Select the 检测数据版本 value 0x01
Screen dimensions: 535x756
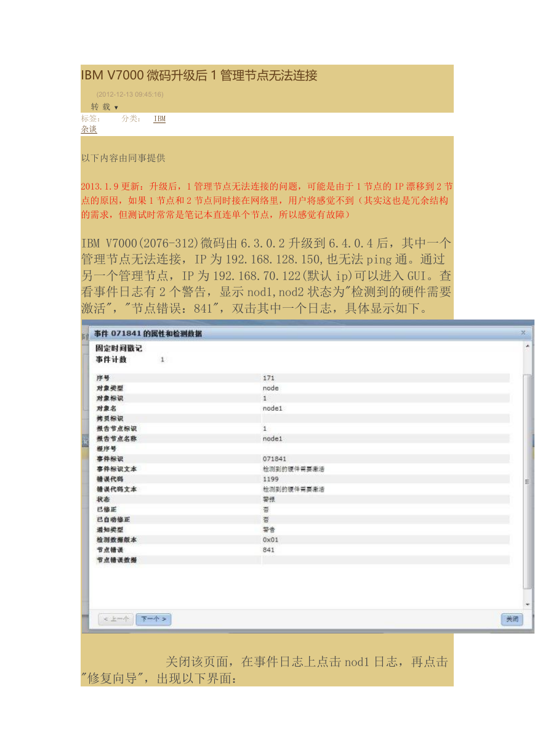(271, 539)
